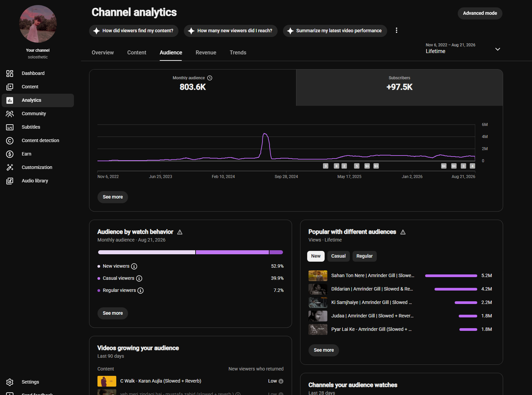
Task: Open Sahan Ton Nere video thumbnail
Action: click(x=318, y=276)
